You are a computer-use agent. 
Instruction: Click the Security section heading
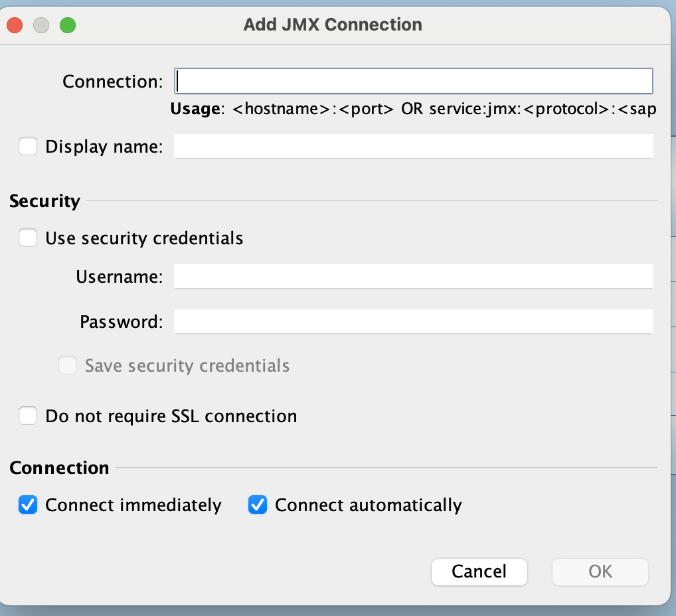point(45,201)
